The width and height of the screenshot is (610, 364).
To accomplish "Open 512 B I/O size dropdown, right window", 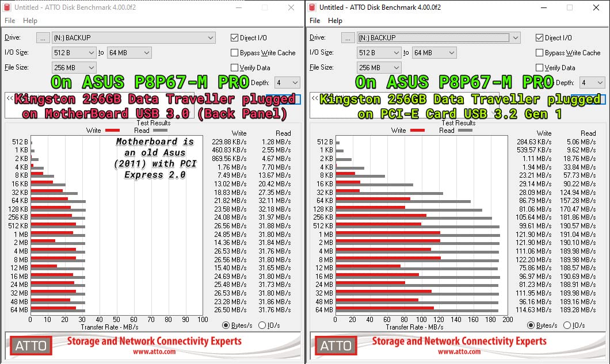I will [x=379, y=52].
